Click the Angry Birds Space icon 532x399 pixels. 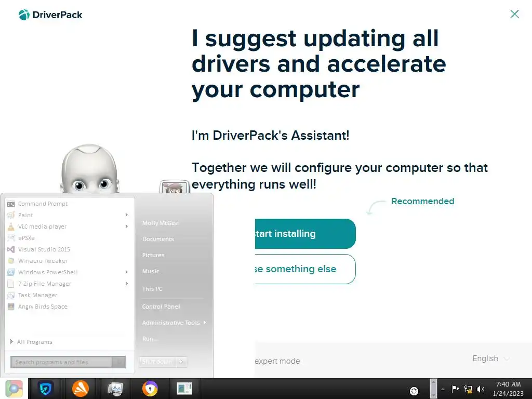11,307
